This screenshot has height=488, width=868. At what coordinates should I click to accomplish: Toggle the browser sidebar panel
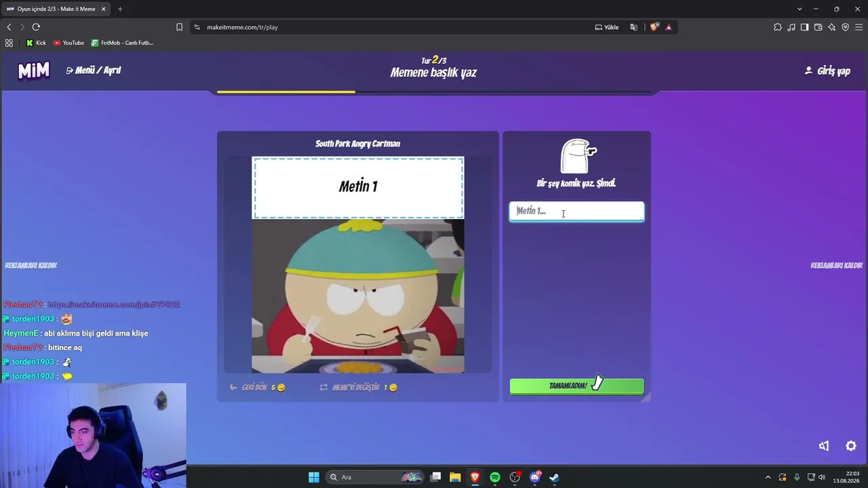pos(804,27)
